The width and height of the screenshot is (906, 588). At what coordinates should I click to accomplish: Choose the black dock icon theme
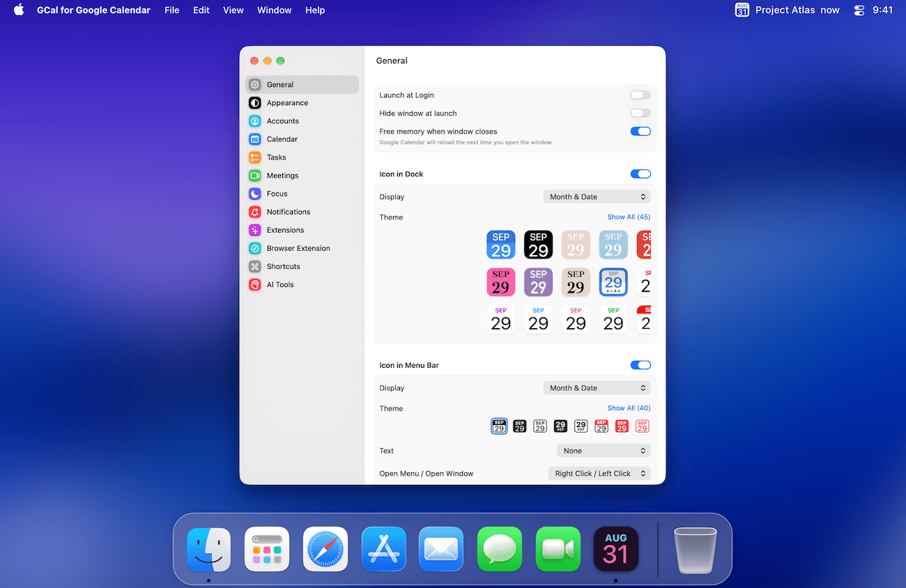point(539,245)
